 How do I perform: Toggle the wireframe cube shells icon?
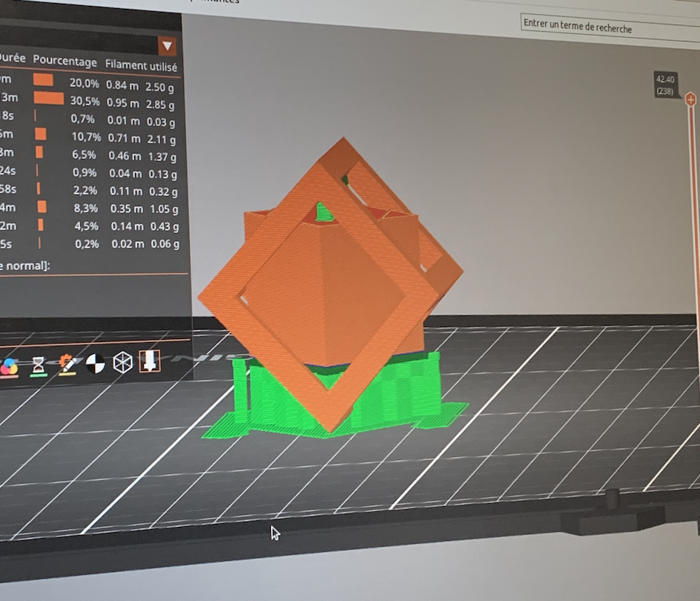pyautogui.click(x=122, y=362)
